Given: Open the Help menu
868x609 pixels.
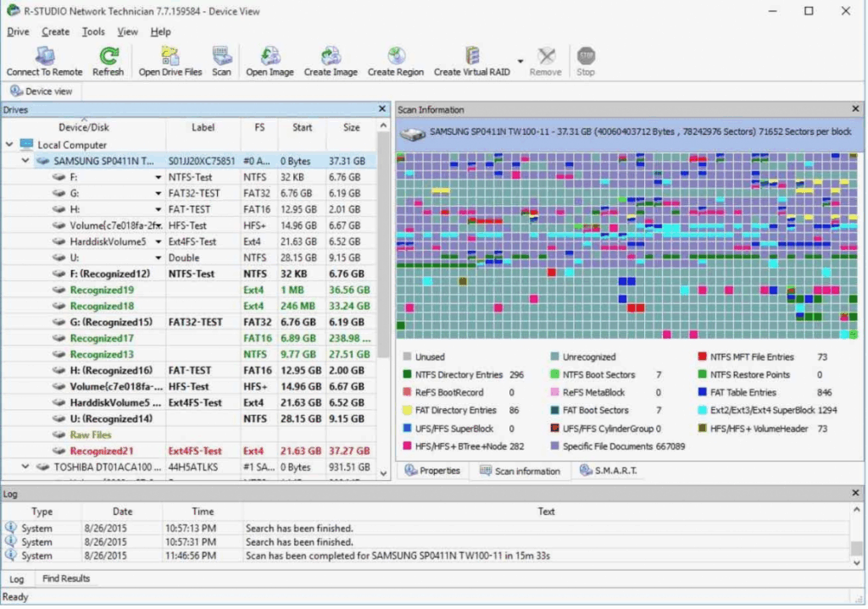Looking at the screenshot, I should point(160,31).
